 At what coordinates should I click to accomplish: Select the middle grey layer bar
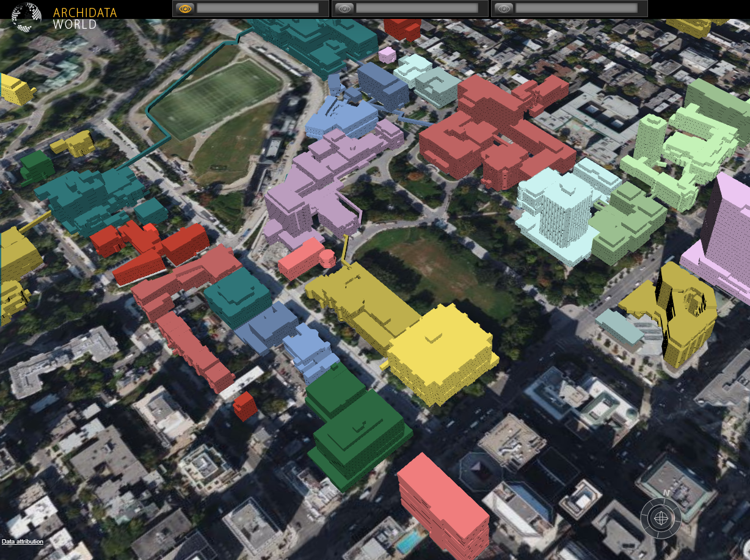[417, 9]
